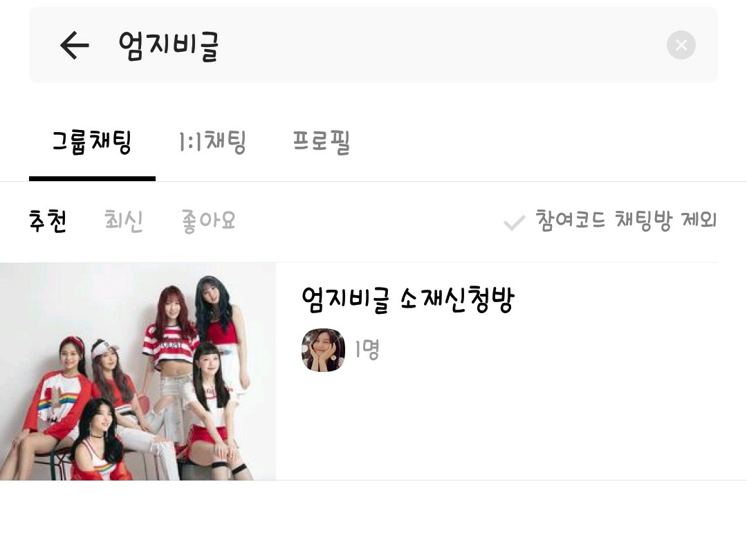Tap the checkmark icon beside 참여코드
Viewport: 747px width, 560px height.
[515, 223]
